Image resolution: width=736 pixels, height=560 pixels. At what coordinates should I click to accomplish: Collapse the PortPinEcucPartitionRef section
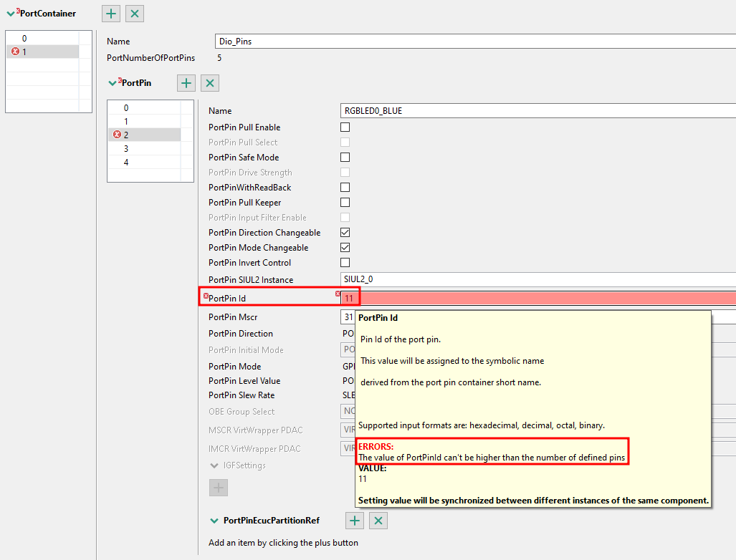(213, 521)
